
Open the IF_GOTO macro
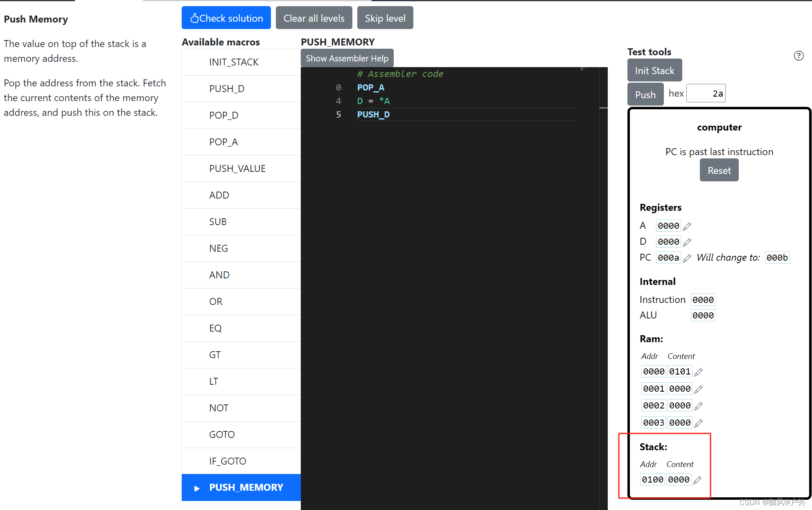click(x=241, y=461)
